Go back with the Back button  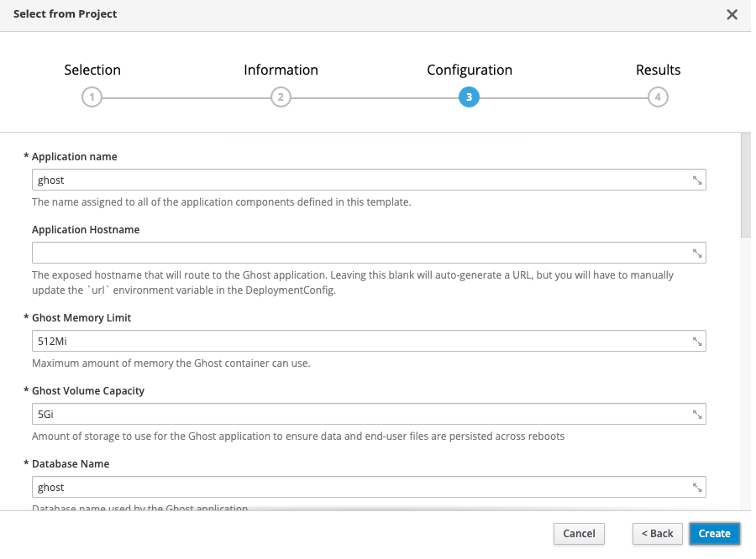pos(657,533)
